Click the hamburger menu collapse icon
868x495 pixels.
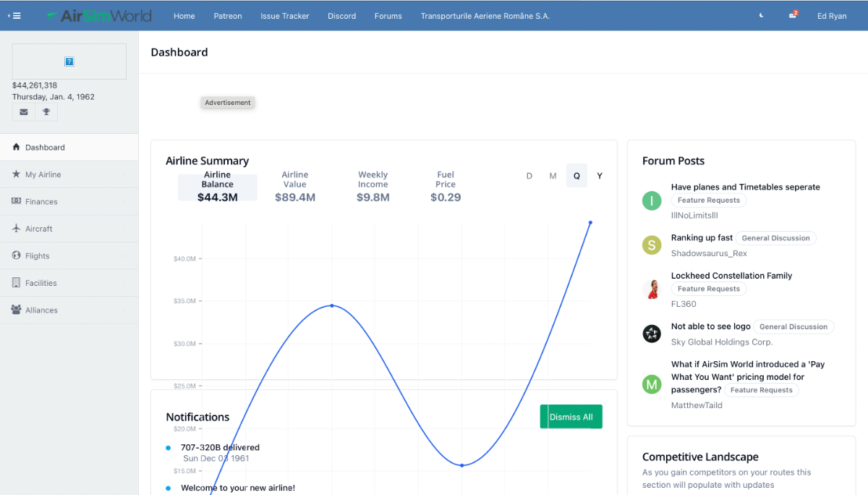14,16
